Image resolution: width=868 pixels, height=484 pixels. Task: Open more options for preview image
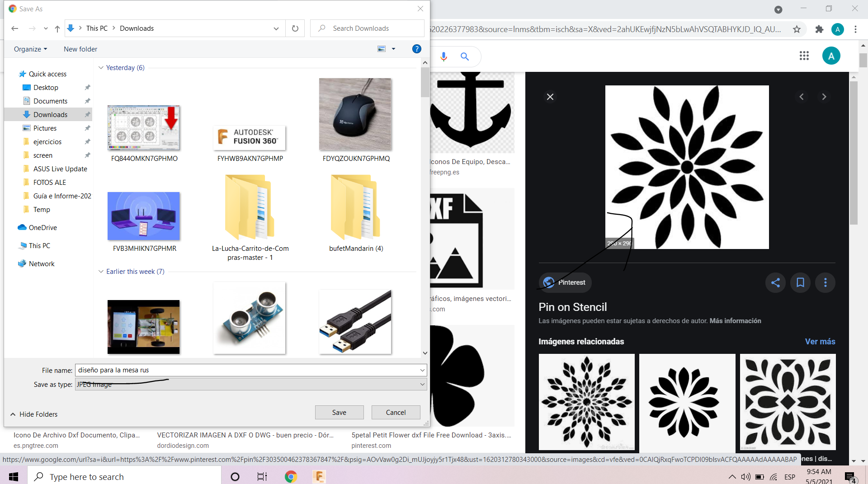[825, 282]
